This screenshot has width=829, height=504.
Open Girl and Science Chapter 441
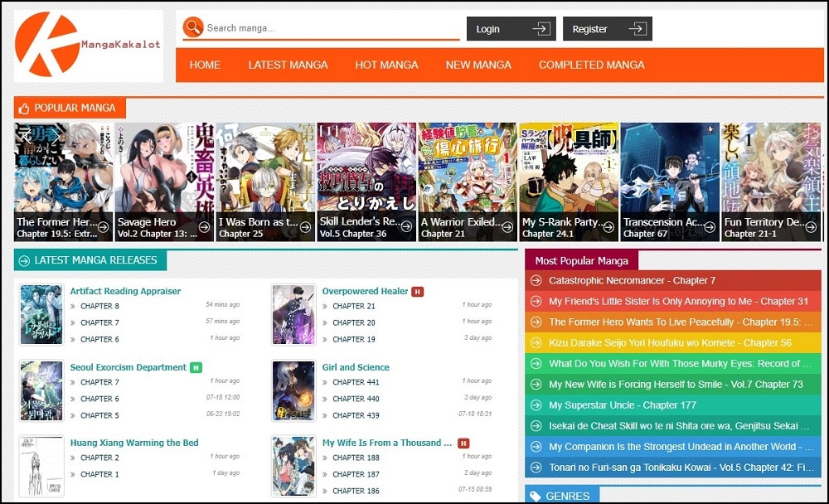356,382
